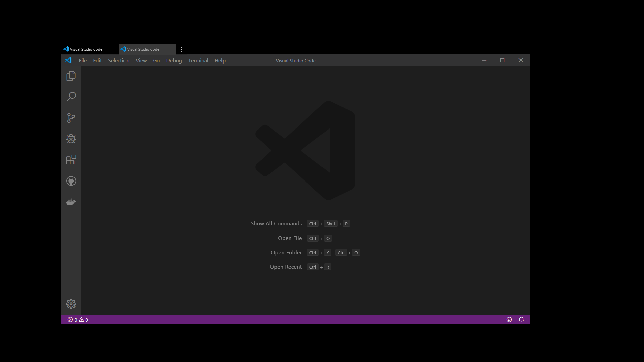Click the Shift key hint badge
Viewport: 644px width, 362px height.
coord(331,224)
